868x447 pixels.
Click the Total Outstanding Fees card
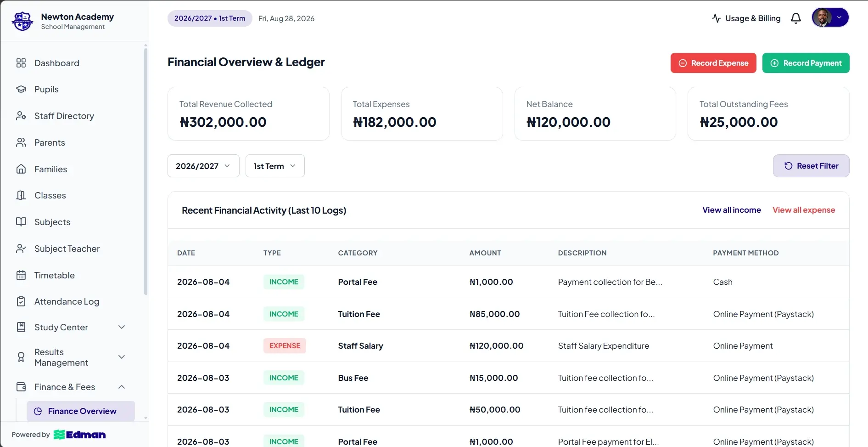[768, 113]
